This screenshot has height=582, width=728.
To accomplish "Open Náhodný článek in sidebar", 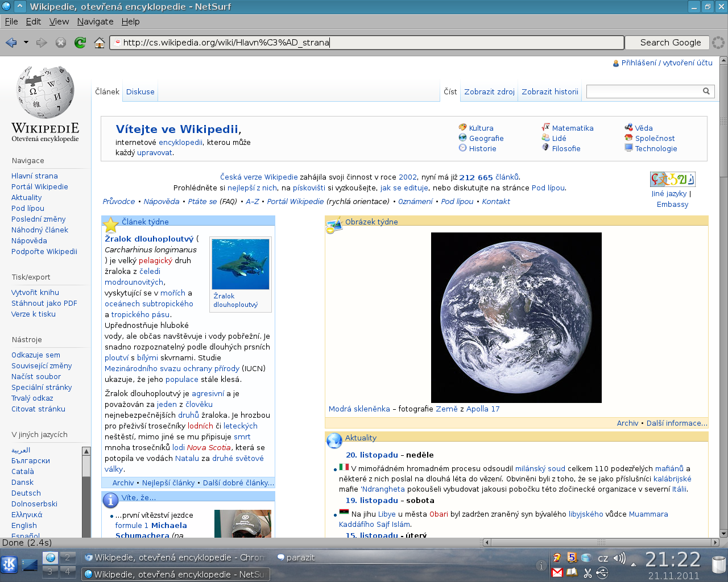I will [x=40, y=230].
